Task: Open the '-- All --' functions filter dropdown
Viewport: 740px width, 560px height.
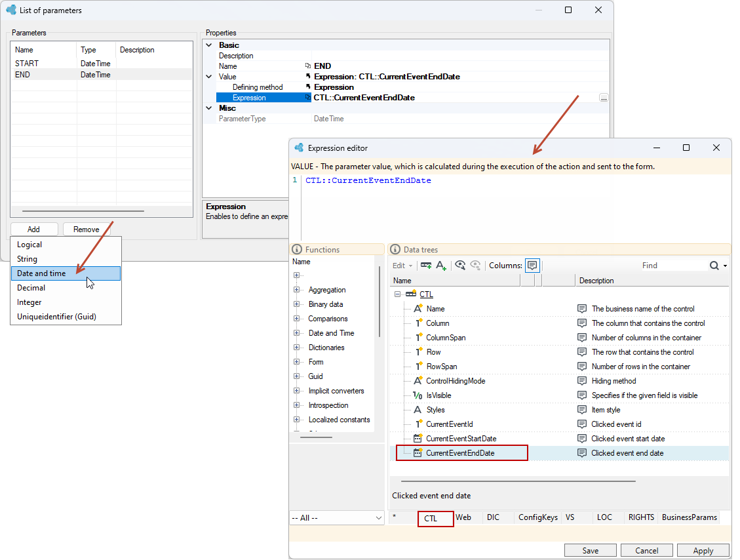Action: [x=337, y=518]
